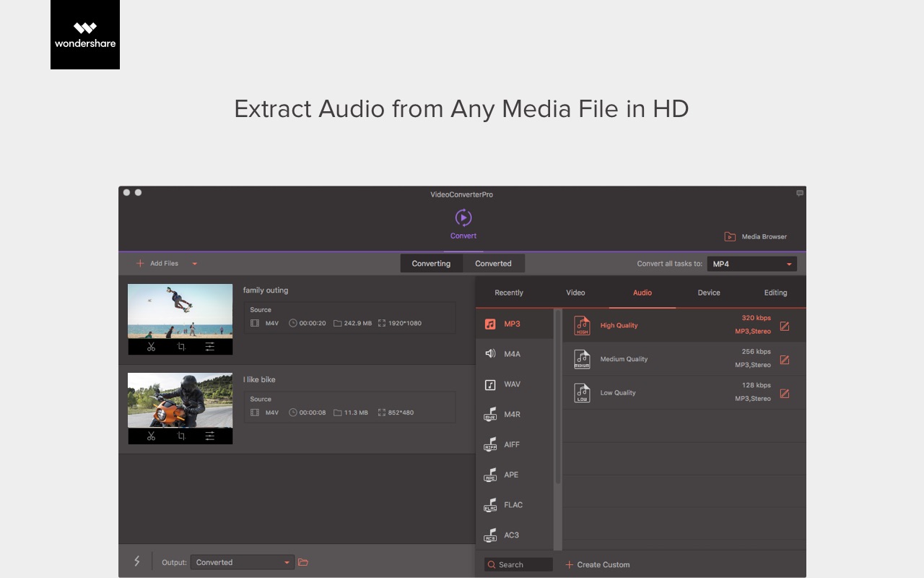Choose the AC3 format icon
This screenshot has width=924, height=578.
490,535
